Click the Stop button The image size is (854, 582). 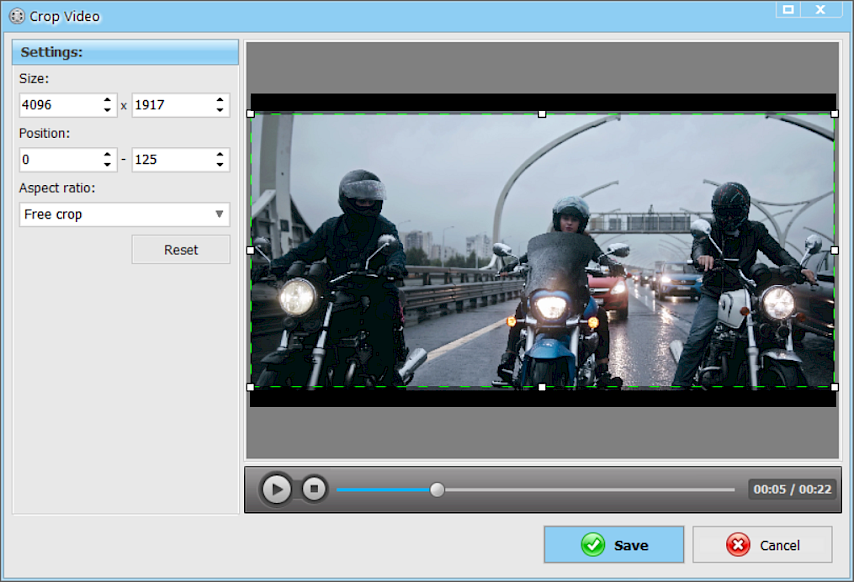(x=314, y=489)
